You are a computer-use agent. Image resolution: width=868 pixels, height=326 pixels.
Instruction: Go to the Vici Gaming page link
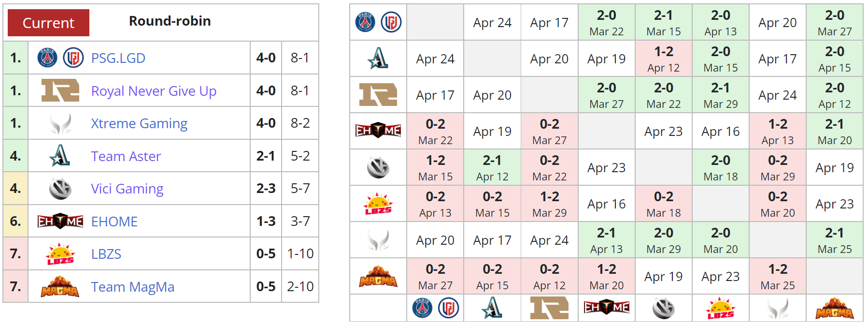127,189
